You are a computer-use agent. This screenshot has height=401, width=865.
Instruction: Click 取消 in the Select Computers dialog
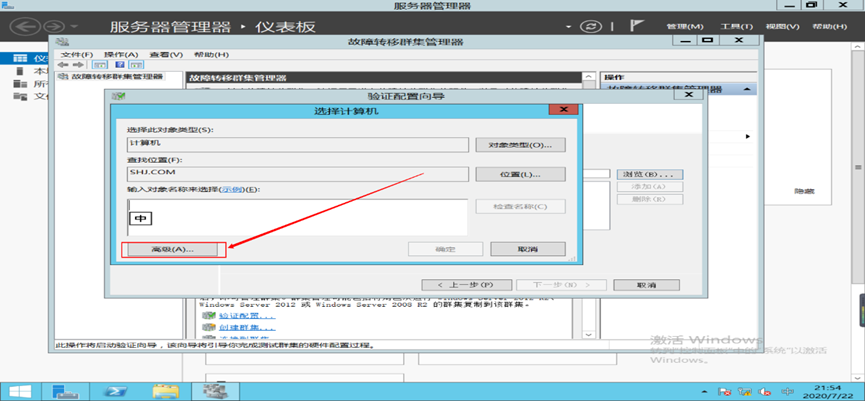click(527, 249)
